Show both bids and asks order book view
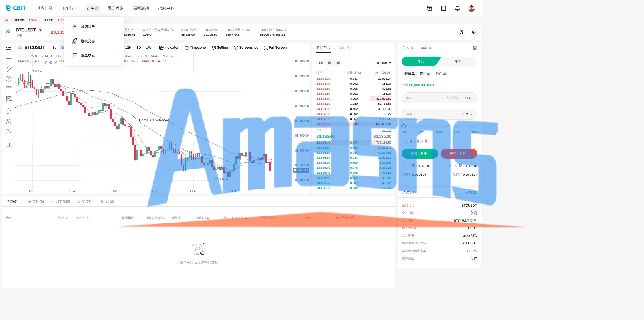The width and height of the screenshot is (644, 320). [x=321, y=63]
